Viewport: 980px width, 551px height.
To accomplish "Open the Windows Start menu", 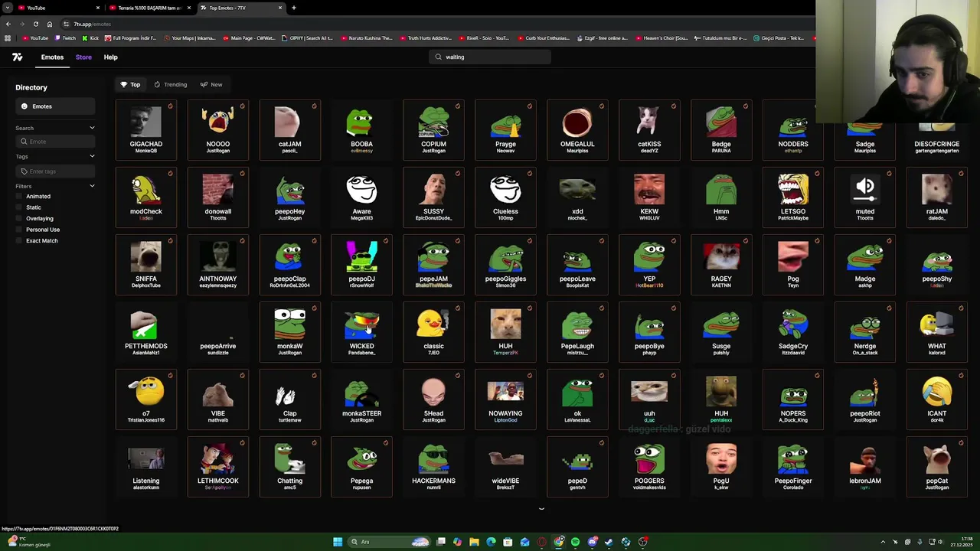I will (338, 542).
